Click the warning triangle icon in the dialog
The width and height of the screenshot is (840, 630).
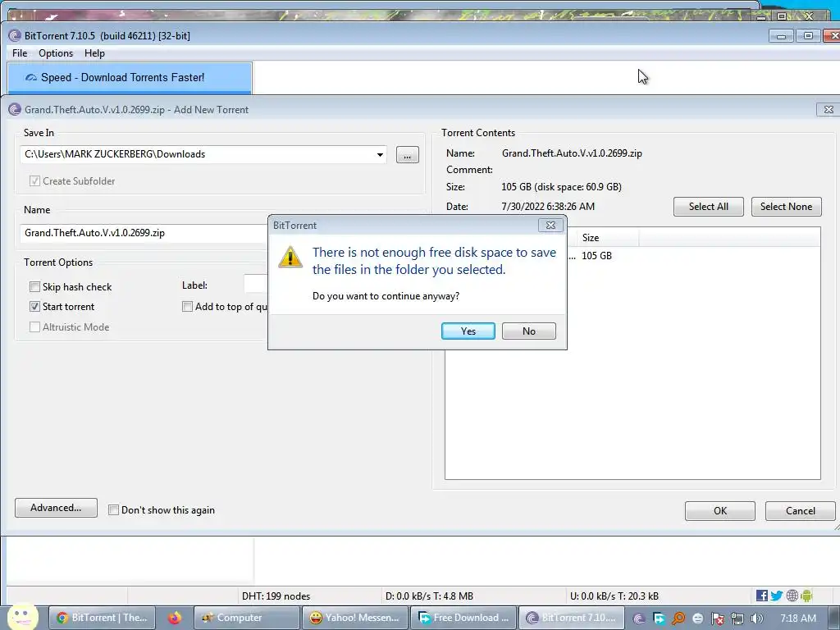pos(290,258)
